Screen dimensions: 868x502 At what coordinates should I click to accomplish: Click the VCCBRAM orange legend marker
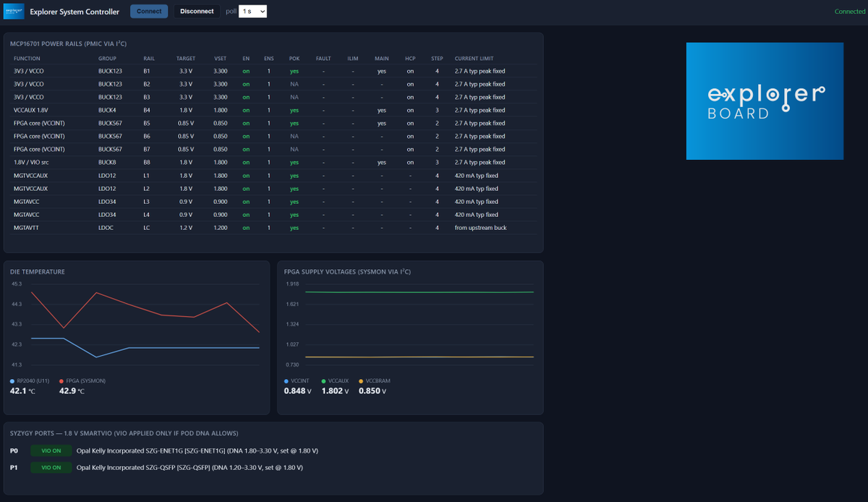pos(361,380)
